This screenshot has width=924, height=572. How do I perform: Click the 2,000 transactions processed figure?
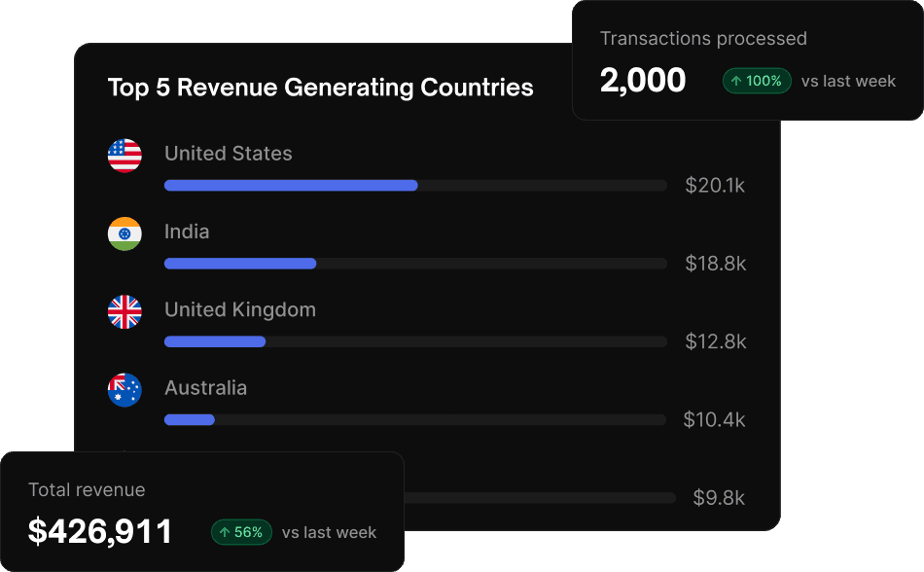tap(643, 80)
